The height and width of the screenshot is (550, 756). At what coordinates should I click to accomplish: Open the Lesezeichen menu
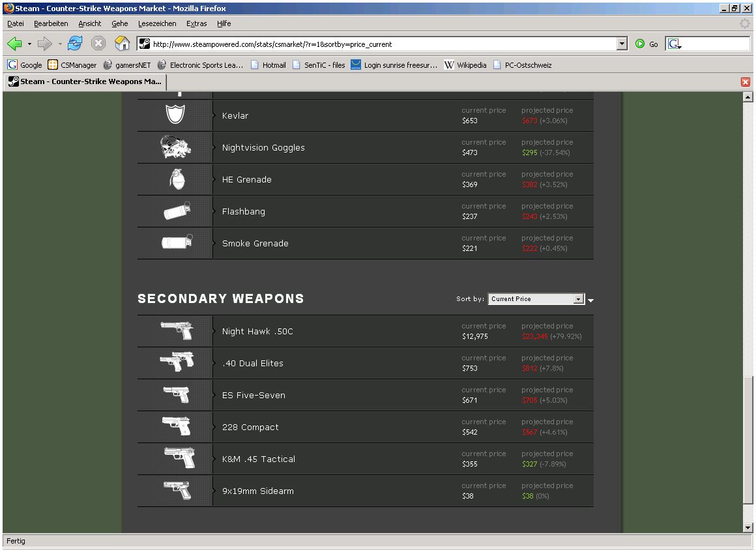coord(156,23)
